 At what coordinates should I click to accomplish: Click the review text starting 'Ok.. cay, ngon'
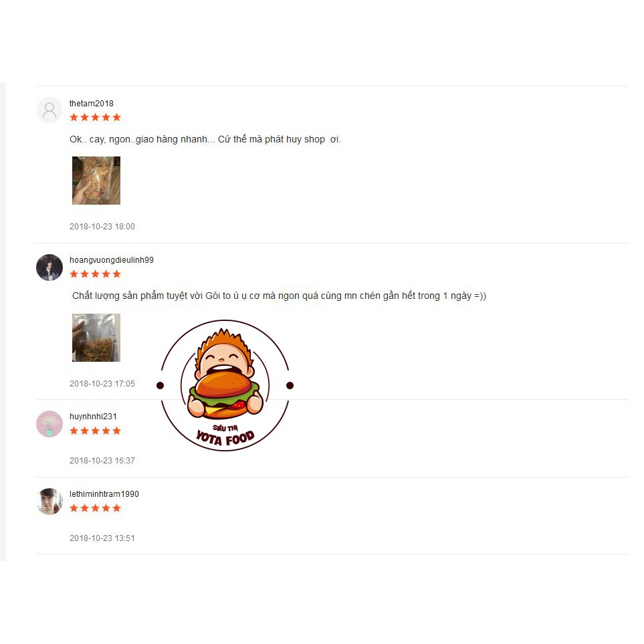205,139
